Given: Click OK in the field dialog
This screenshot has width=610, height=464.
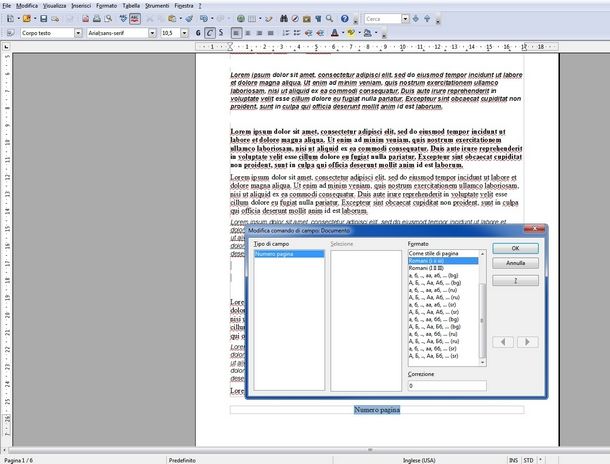Looking at the screenshot, I should tap(515, 248).
